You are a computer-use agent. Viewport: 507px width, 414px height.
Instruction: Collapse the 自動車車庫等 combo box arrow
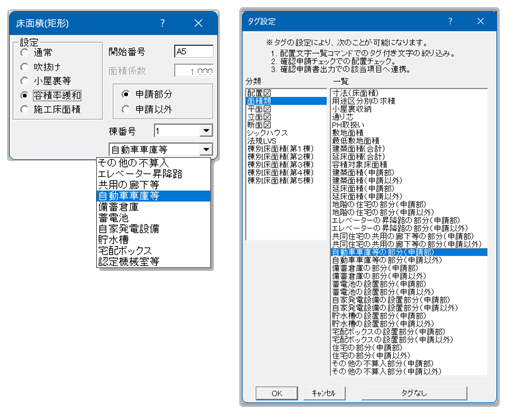206,149
